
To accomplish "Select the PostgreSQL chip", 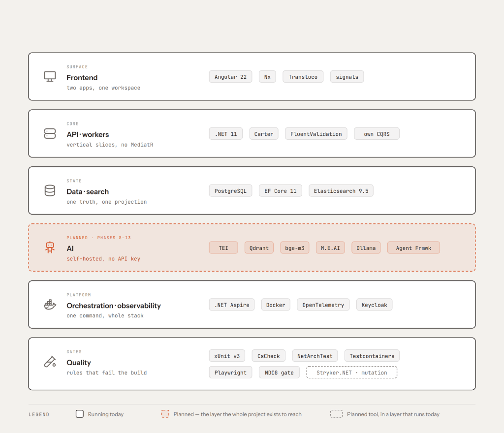I will pyautogui.click(x=230, y=191).
